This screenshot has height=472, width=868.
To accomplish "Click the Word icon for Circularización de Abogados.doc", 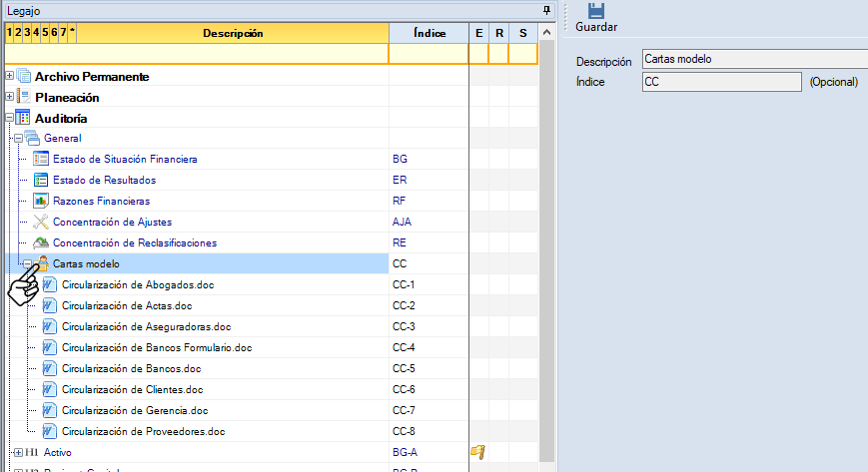I will [x=50, y=285].
